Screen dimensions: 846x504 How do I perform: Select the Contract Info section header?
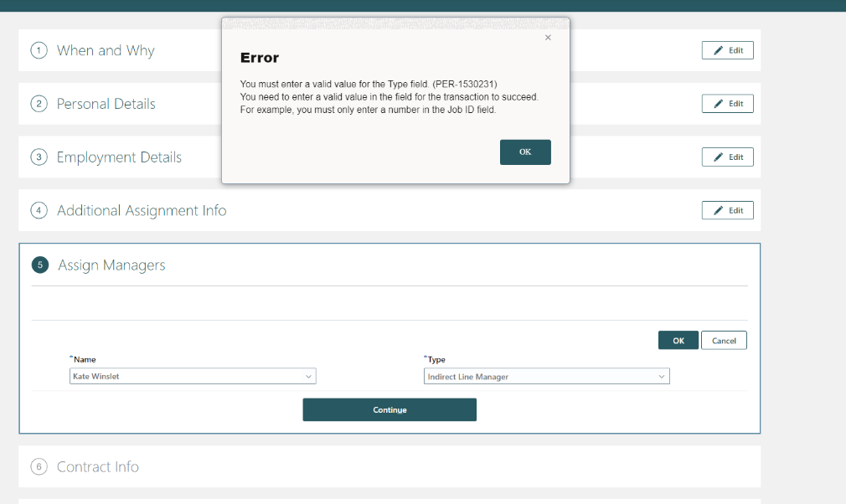(97, 466)
